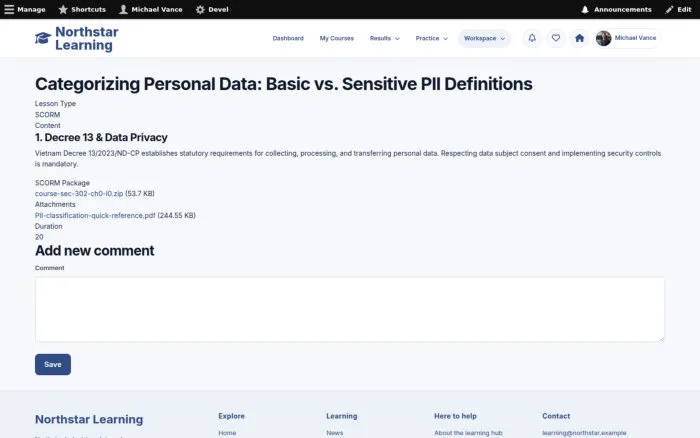This screenshot has width=700, height=438.
Task: Click the lesson title heading
Action: (283, 84)
